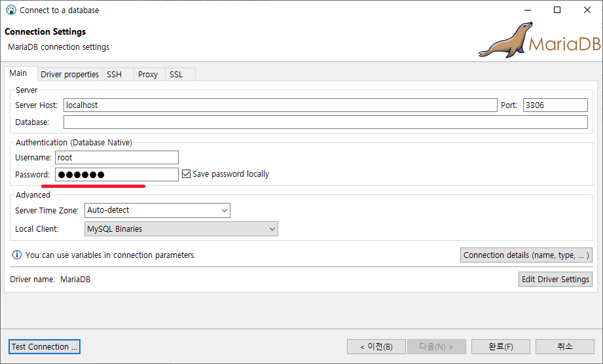Open the Server Time Zone dropdown
This screenshot has height=364, width=603.
tap(157, 210)
